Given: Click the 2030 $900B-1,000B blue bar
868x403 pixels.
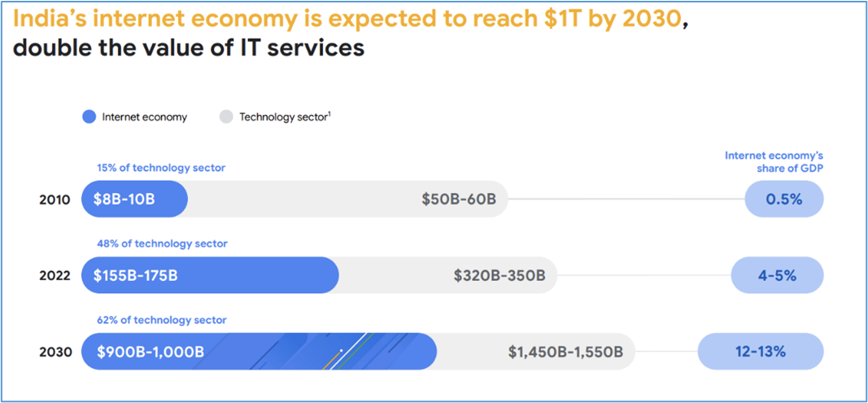Looking at the screenshot, I should tap(259, 352).
